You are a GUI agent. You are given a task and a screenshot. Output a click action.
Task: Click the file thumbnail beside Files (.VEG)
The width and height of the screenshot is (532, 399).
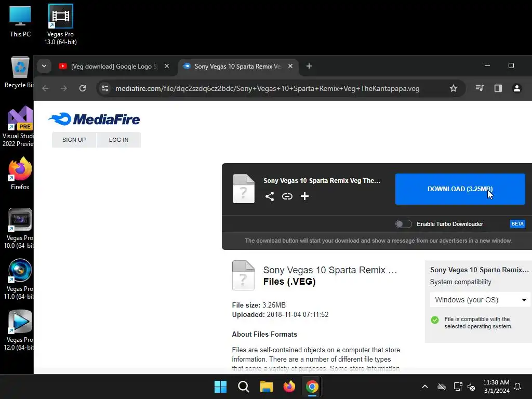pos(243,275)
